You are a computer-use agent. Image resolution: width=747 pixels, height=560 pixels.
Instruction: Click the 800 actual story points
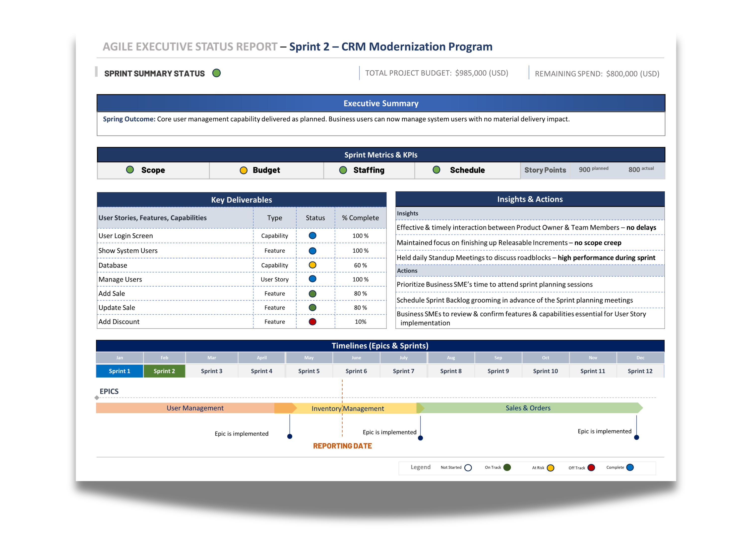pos(641,169)
